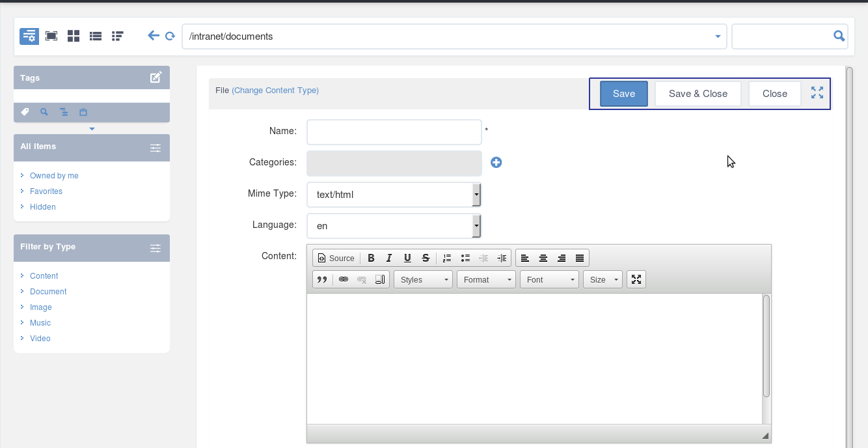Click the clipboard icon in Tags toolbar
868x448 pixels.
click(83, 112)
